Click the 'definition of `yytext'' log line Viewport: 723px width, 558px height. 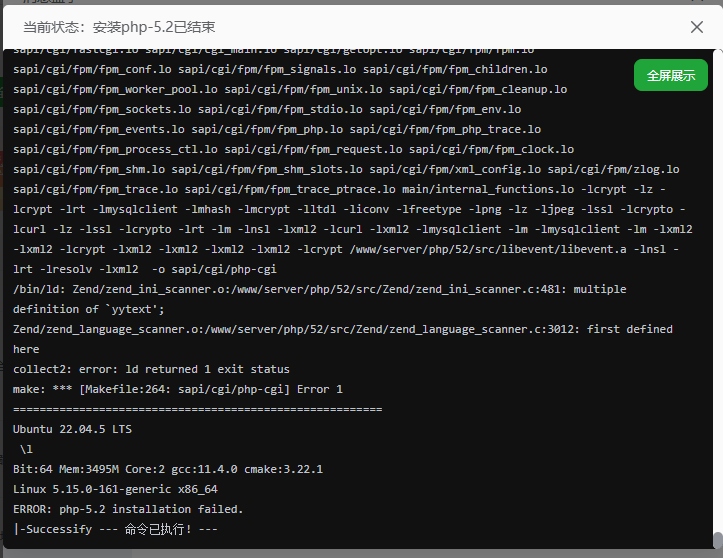[89, 309]
